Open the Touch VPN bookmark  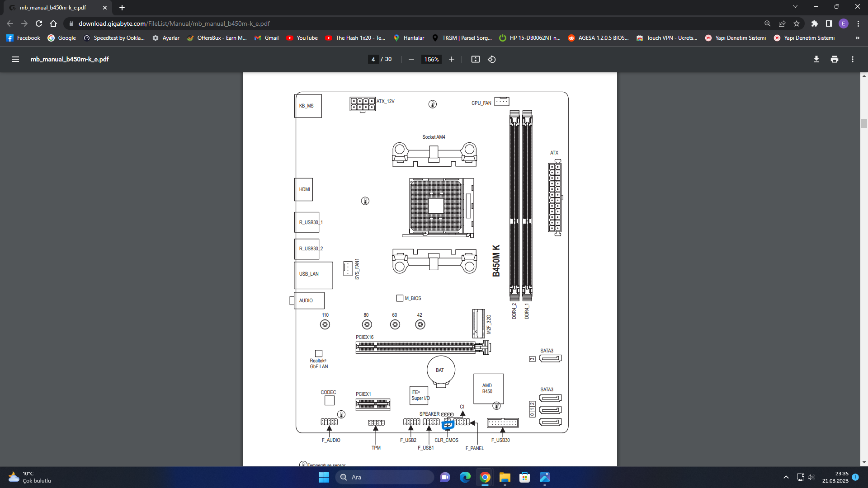coord(667,38)
